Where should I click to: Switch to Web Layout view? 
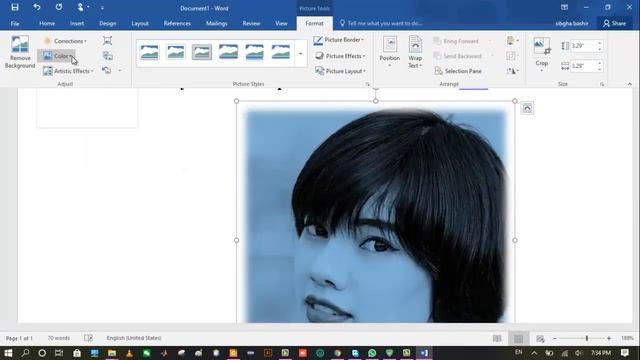[540, 338]
